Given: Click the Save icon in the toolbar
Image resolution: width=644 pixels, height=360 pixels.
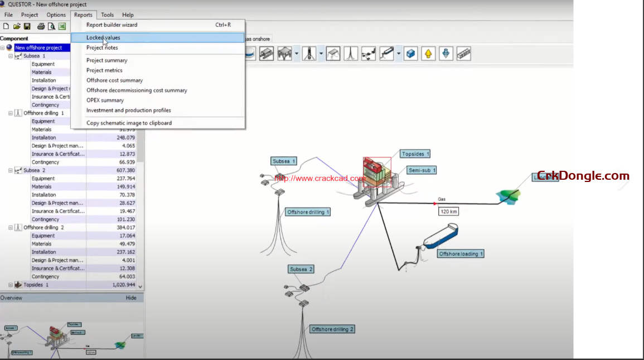Looking at the screenshot, I should click(x=27, y=26).
